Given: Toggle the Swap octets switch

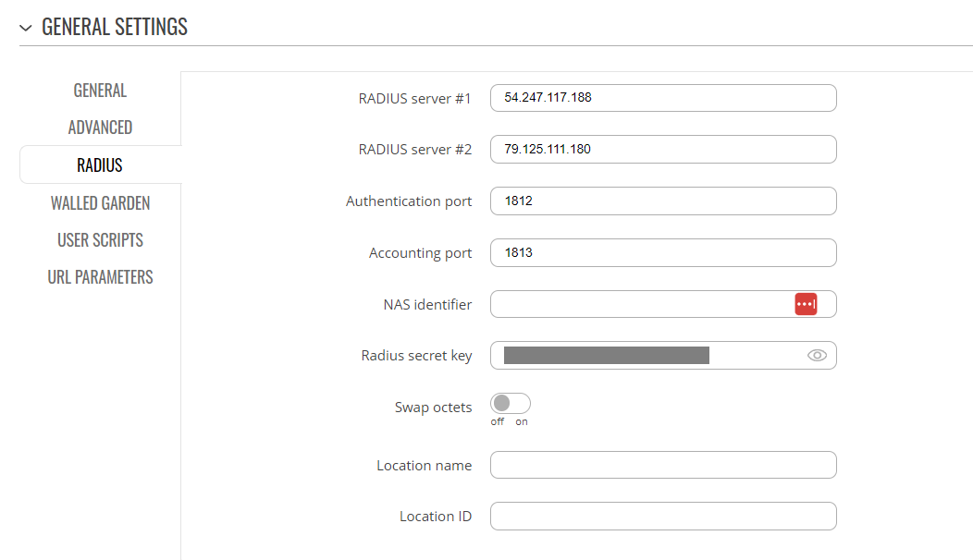Looking at the screenshot, I should pyautogui.click(x=511, y=404).
